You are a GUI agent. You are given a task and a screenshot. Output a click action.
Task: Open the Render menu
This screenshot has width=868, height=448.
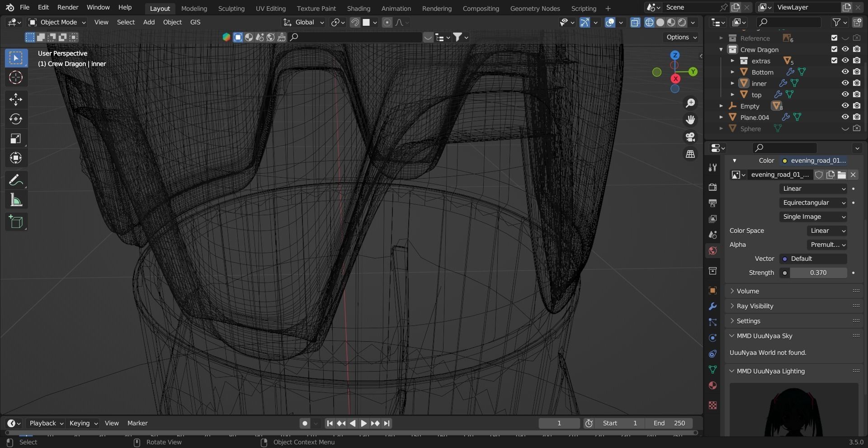[x=68, y=8]
